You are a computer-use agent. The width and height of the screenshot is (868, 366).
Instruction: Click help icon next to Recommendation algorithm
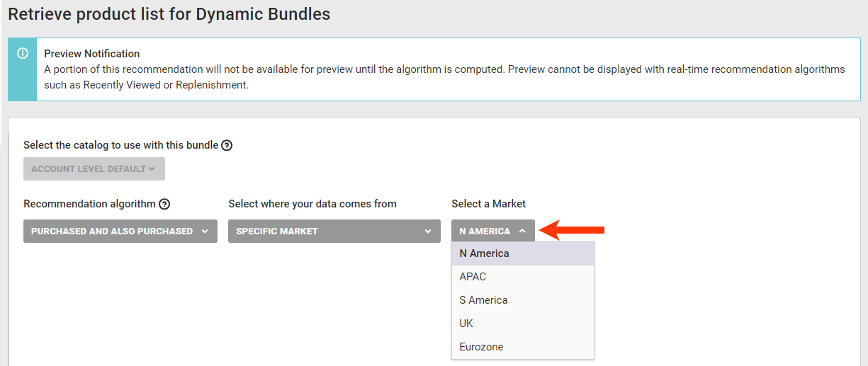pos(164,204)
